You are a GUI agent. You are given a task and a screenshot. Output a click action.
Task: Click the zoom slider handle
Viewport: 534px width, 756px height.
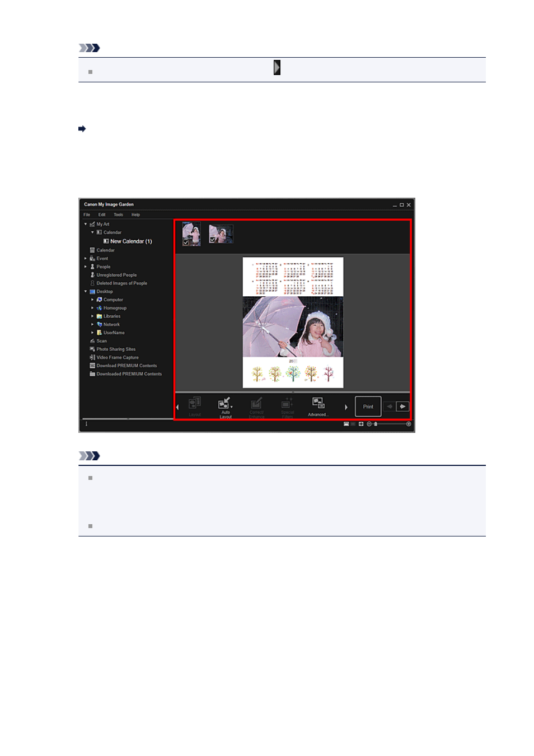tap(376, 424)
